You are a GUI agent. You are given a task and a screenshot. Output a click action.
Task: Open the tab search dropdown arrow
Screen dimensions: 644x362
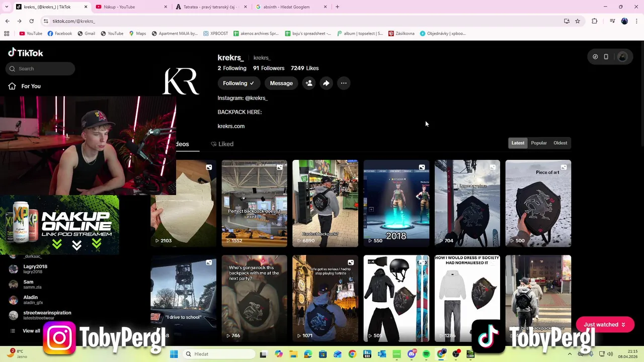(7, 7)
